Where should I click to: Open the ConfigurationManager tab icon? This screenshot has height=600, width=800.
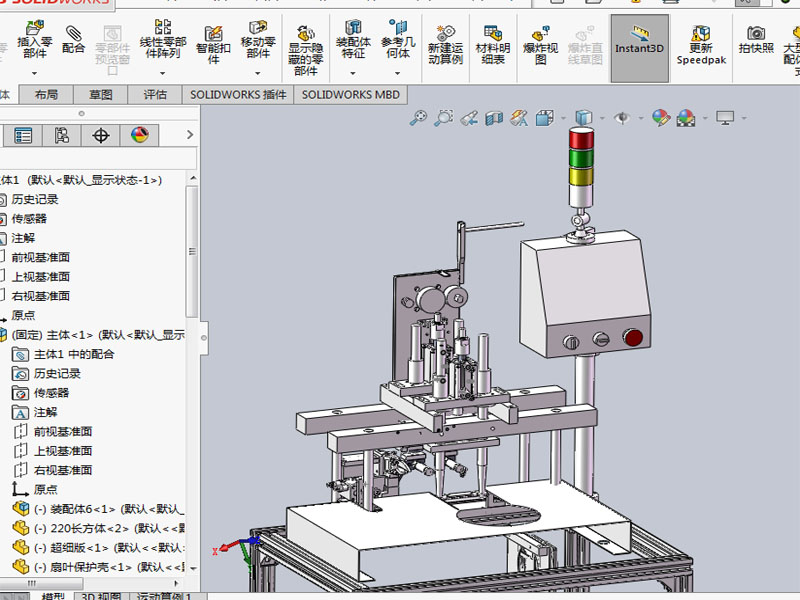[62, 135]
